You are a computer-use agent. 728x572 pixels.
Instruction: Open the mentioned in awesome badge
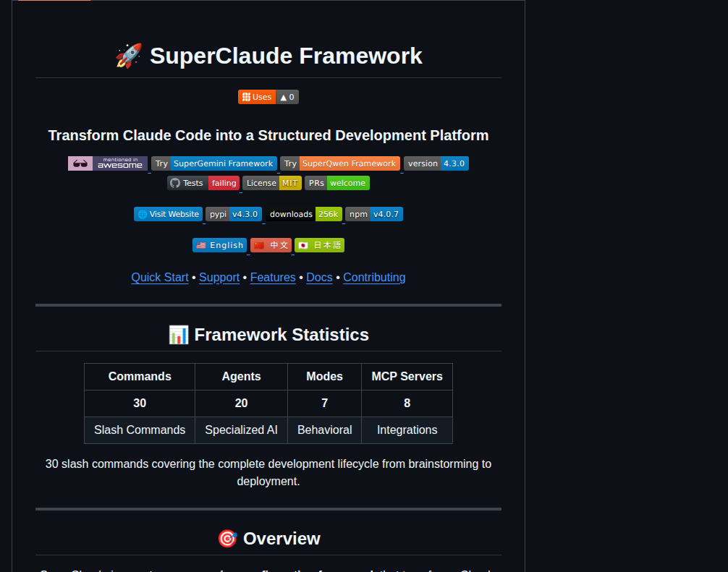[x=108, y=163]
